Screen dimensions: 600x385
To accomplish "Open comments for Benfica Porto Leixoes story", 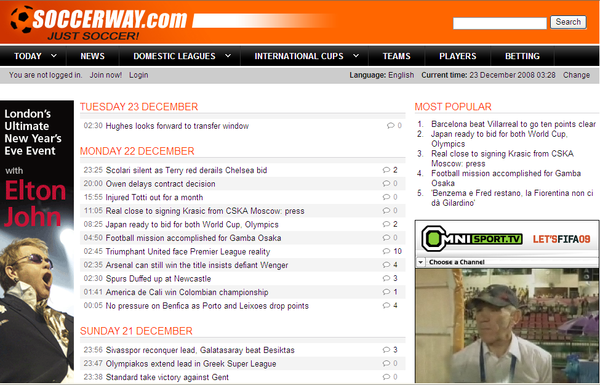I will [x=386, y=305].
